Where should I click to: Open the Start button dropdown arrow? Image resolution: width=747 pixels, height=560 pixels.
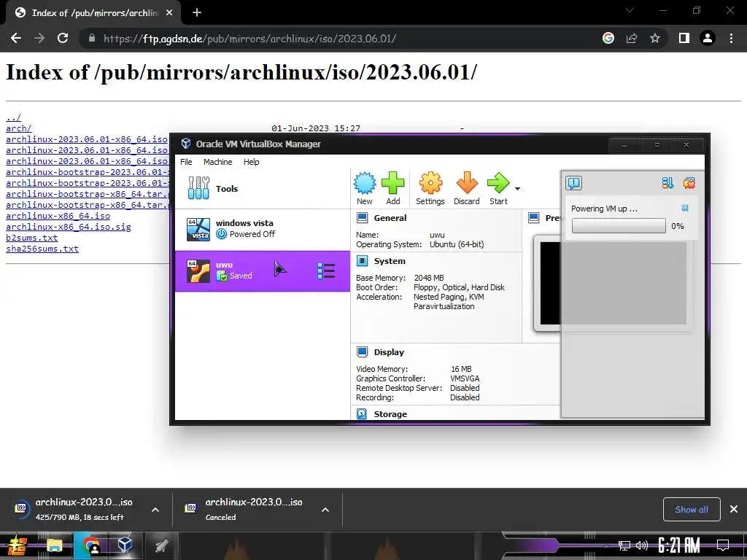(517, 189)
